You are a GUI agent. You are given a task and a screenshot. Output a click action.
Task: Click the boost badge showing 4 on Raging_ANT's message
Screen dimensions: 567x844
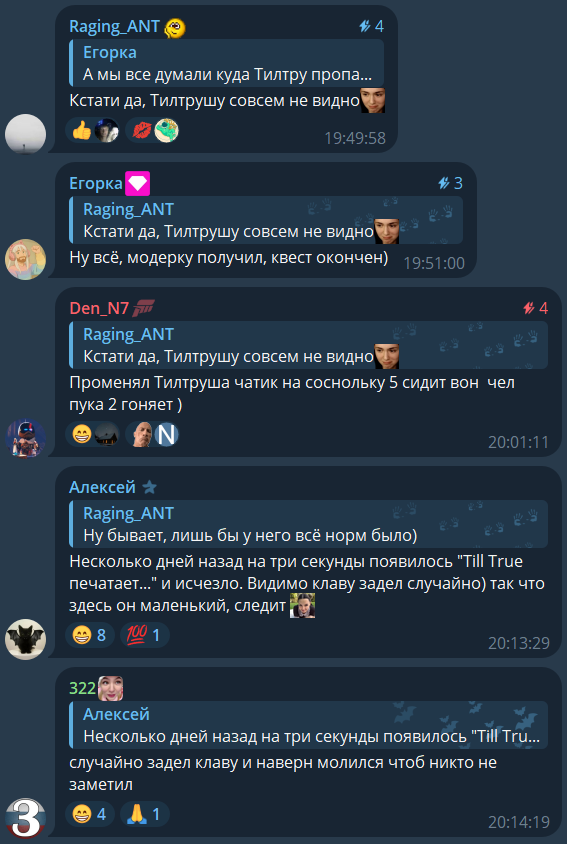pos(372,26)
